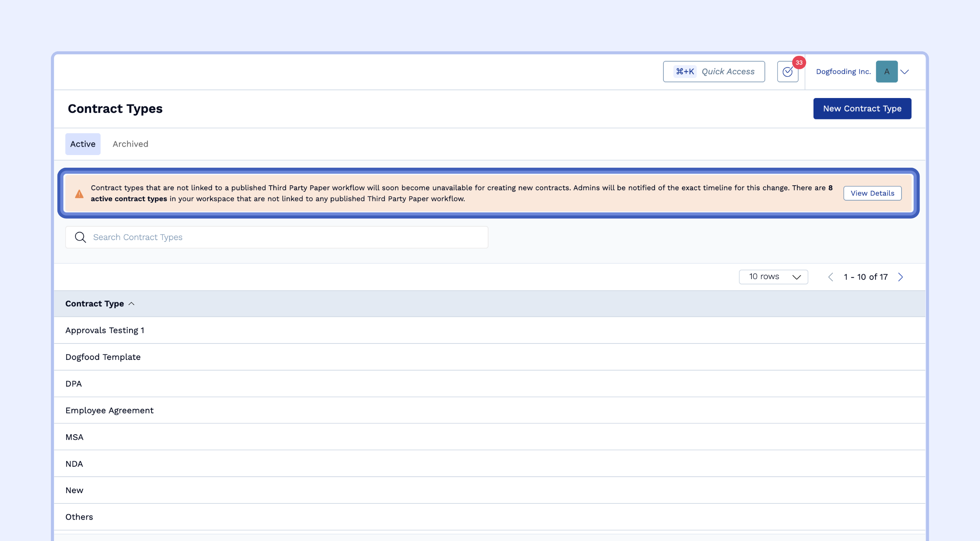Click the New Contract Type button
This screenshot has width=980, height=541.
click(x=862, y=108)
